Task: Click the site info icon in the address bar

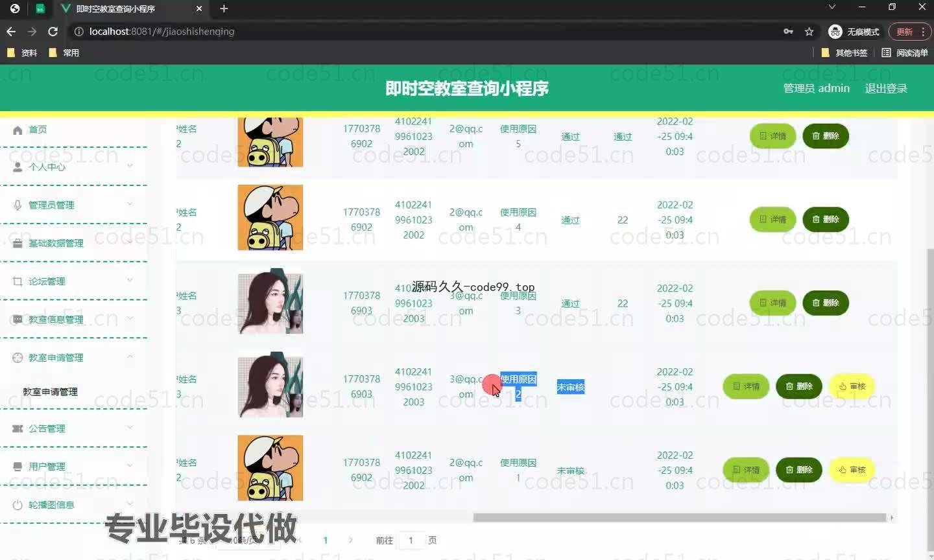Action: pyautogui.click(x=78, y=31)
